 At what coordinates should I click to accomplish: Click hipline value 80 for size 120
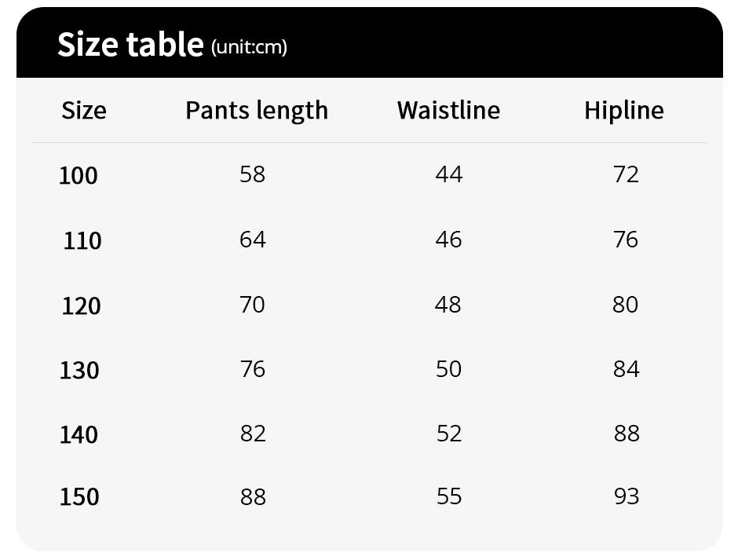[x=626, y=305]
